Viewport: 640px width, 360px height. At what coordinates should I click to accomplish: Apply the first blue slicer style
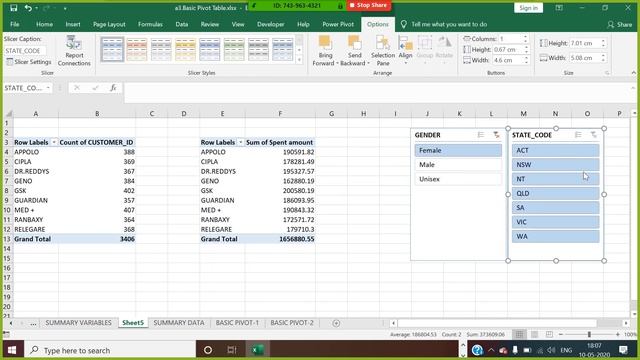112,49
